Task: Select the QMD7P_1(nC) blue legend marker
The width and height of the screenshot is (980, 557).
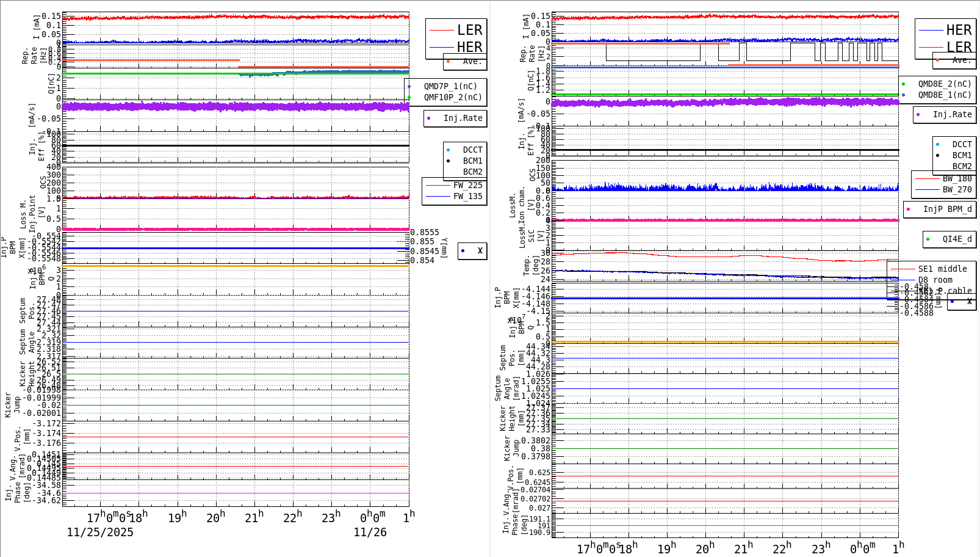Action: (x=409, y=86)
